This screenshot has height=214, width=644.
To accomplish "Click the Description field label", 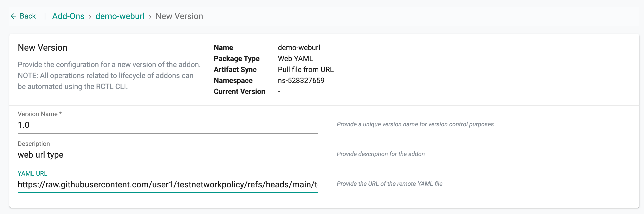I will [34, 144].
